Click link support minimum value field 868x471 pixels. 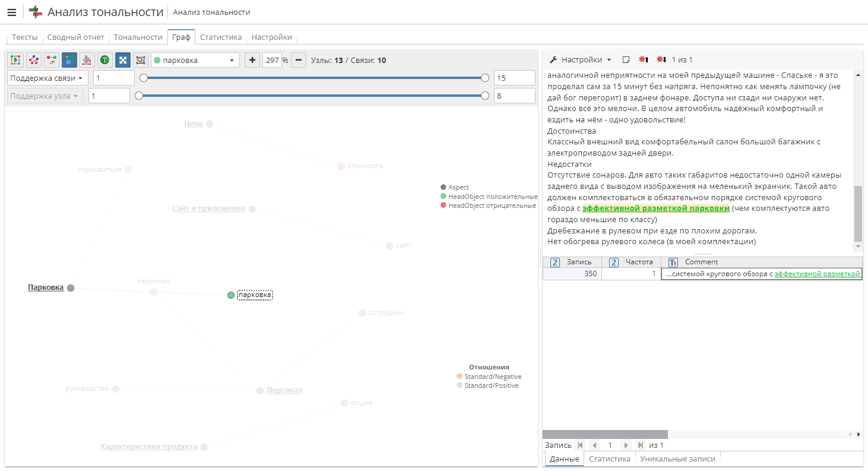[114, 78]
